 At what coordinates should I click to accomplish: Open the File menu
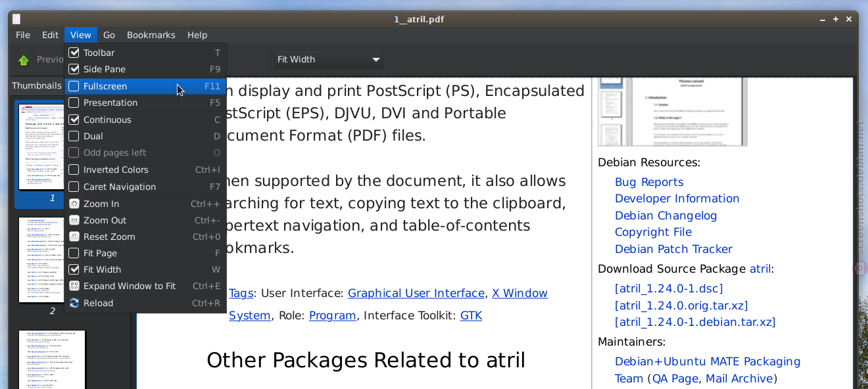tap(23, 35)
